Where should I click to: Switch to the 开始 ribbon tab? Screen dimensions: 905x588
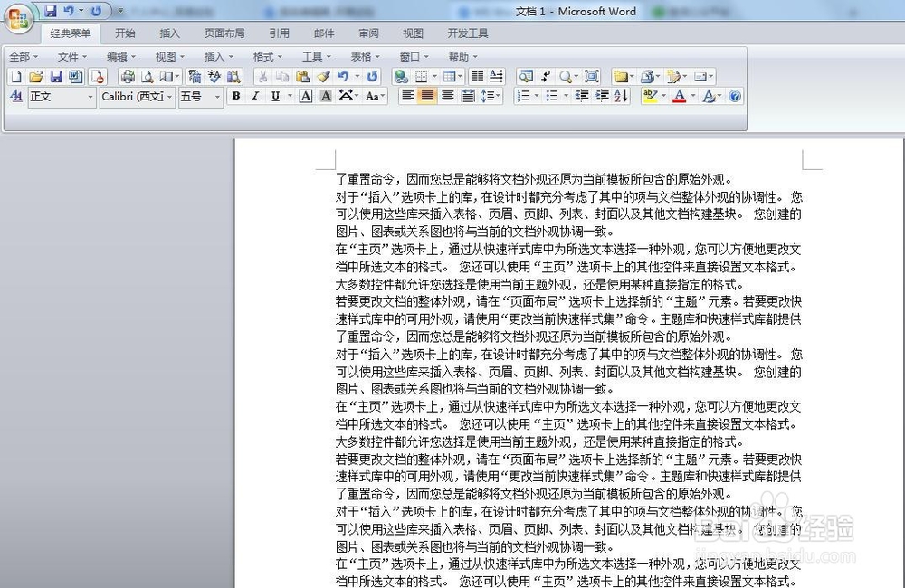[x=125, y=33]
